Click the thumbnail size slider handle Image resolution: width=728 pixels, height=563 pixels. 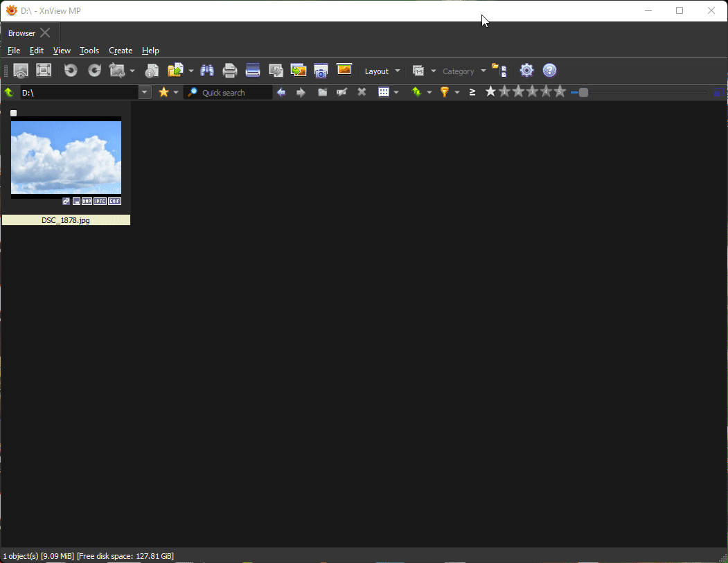pos(583,92)
